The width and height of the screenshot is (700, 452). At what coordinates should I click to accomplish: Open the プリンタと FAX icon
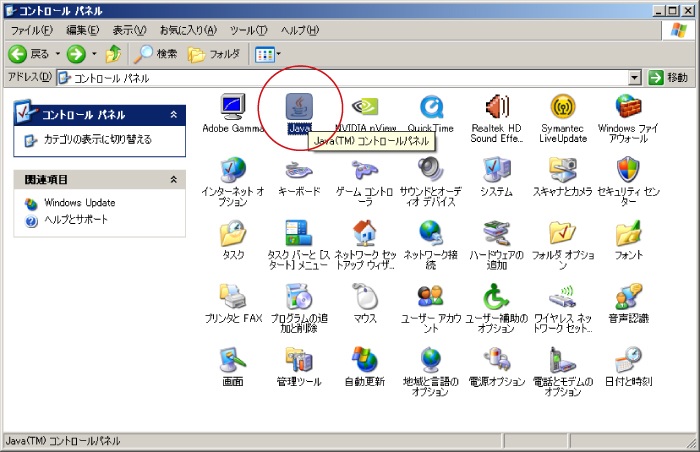click(233, 297)
